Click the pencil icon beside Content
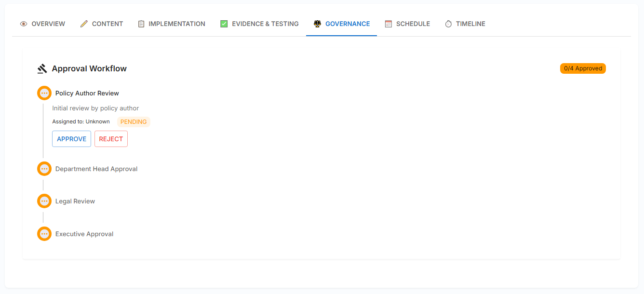 84,24
